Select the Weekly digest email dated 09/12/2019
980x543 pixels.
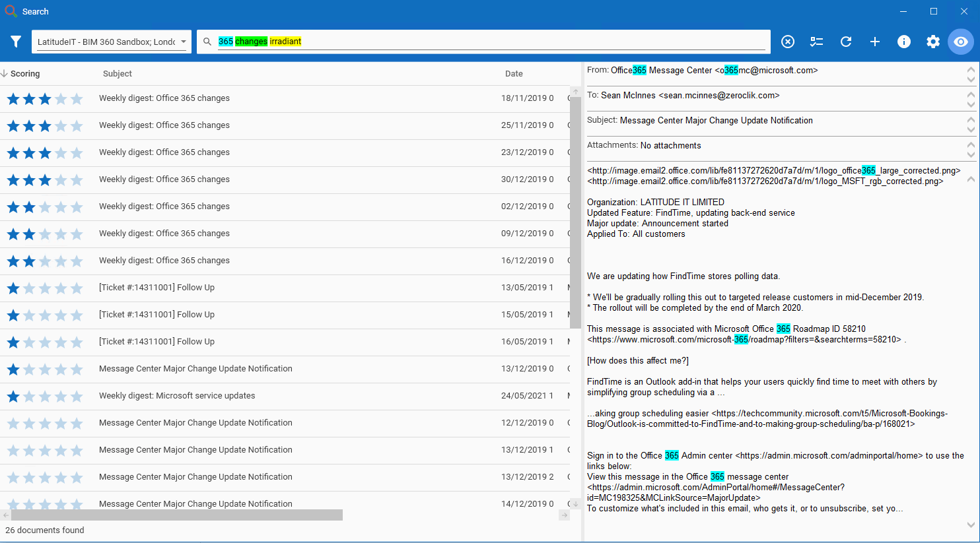285,234
